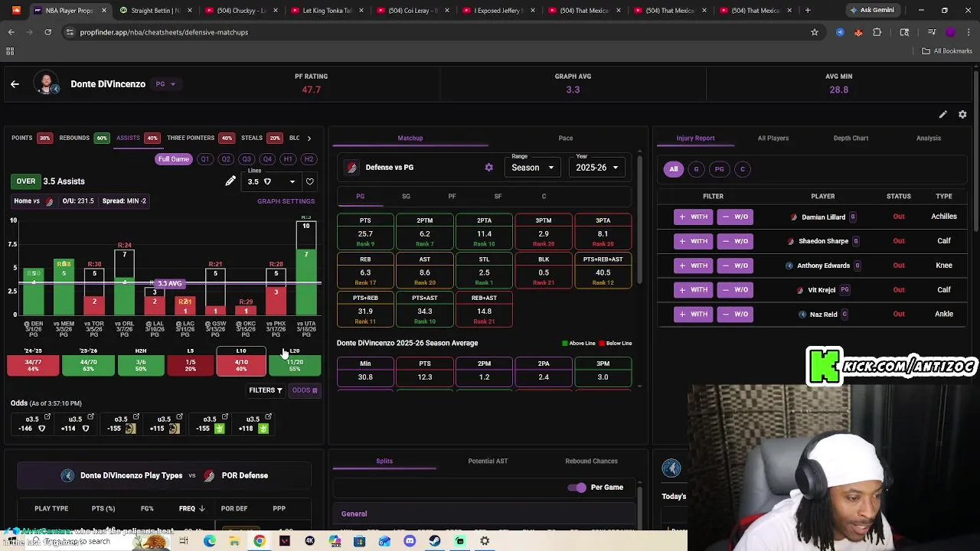Image resolution: width=980 pixels, height=551 pixels.
Task: Open the Range Season dropdown
Action: click(x=533, y=168)
